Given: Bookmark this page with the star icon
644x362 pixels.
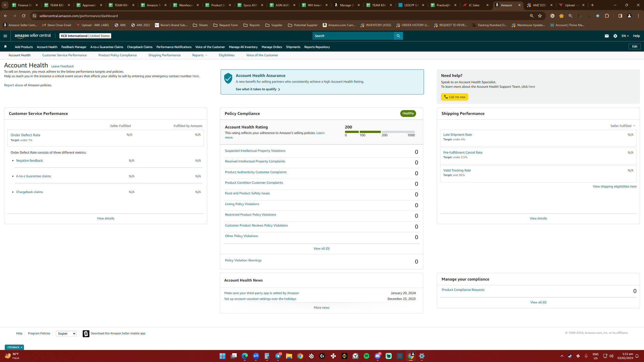Looking at the screenshot, I should pyautogui.click(x=540, y=16).
